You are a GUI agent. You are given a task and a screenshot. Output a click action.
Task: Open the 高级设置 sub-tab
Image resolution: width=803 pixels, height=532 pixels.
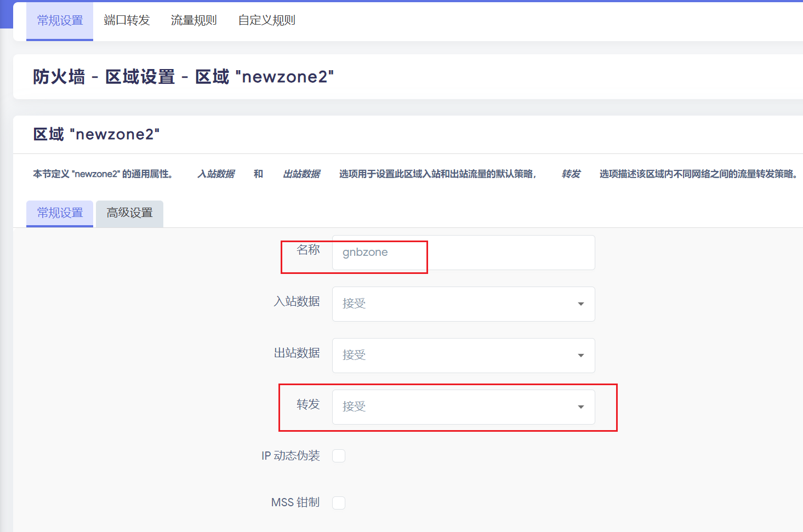point(129,213)
